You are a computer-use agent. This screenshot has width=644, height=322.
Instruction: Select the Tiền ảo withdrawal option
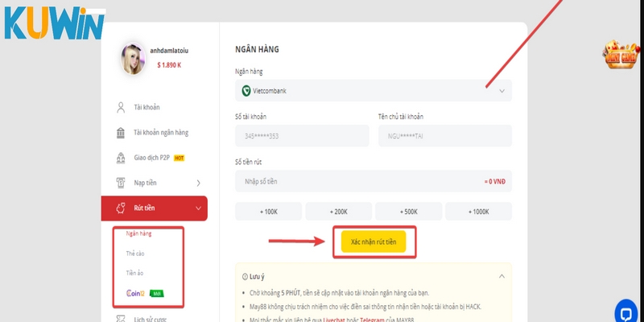[x=134, y=273]
